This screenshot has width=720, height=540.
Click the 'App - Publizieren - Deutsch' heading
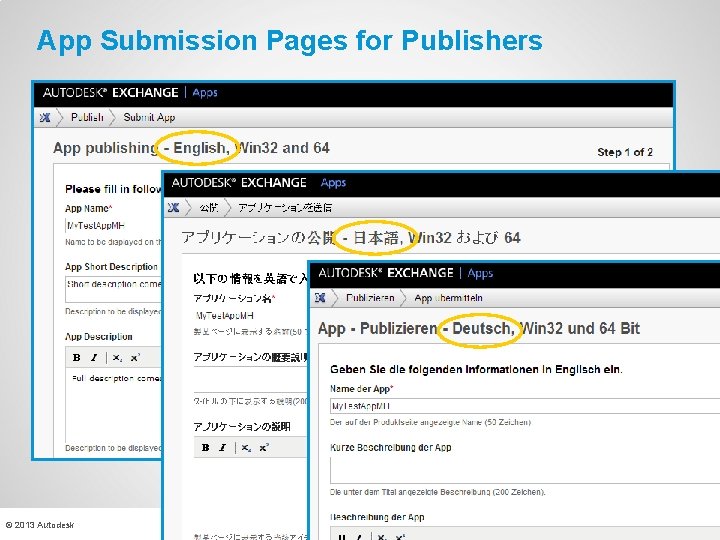pos(478,328)
